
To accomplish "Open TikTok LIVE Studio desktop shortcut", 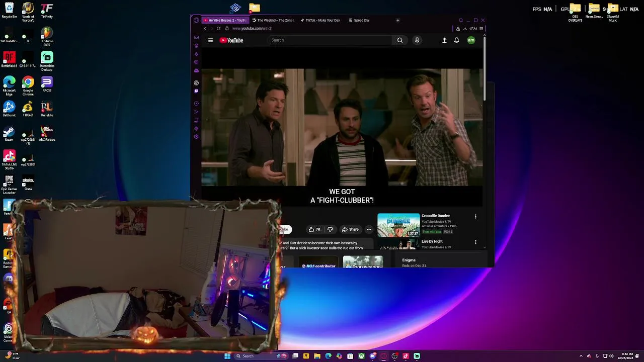I will point(9,160).
